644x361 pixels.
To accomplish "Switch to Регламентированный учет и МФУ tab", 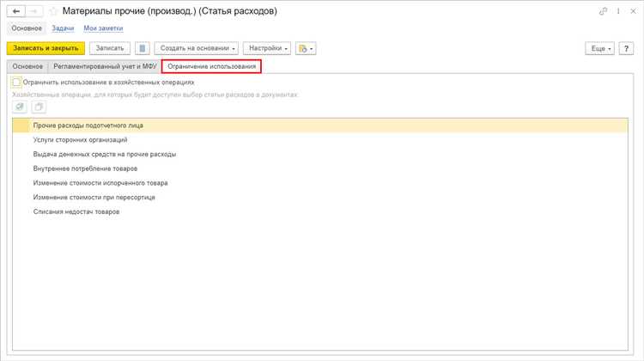I will pos(105,66).
